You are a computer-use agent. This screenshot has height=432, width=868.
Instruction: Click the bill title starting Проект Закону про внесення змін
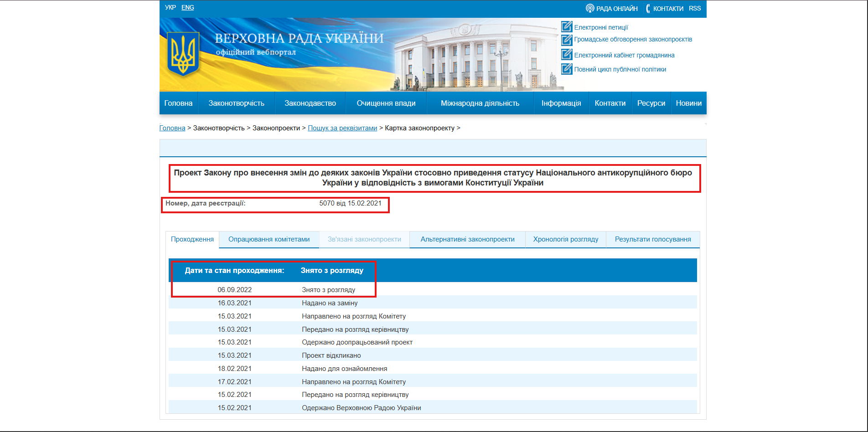tap(433, 178)
